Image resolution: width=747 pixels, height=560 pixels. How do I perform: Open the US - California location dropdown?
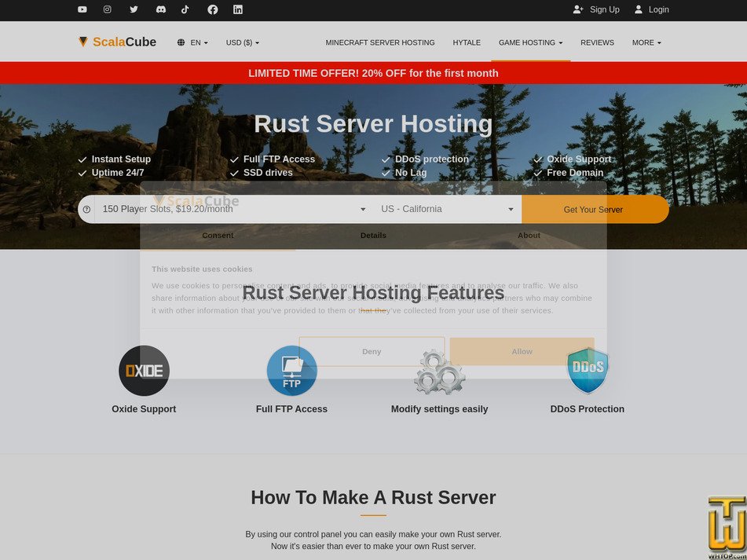pyautogui.click(x=446, y=209)
